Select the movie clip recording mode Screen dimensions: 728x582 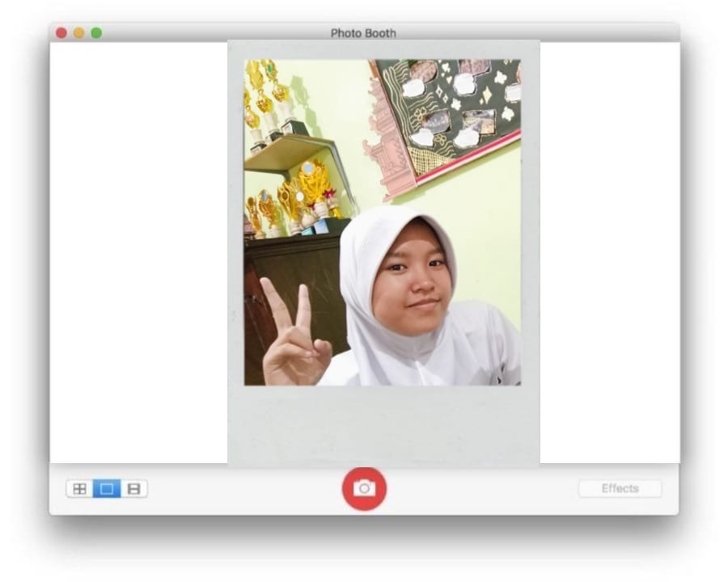134,489
